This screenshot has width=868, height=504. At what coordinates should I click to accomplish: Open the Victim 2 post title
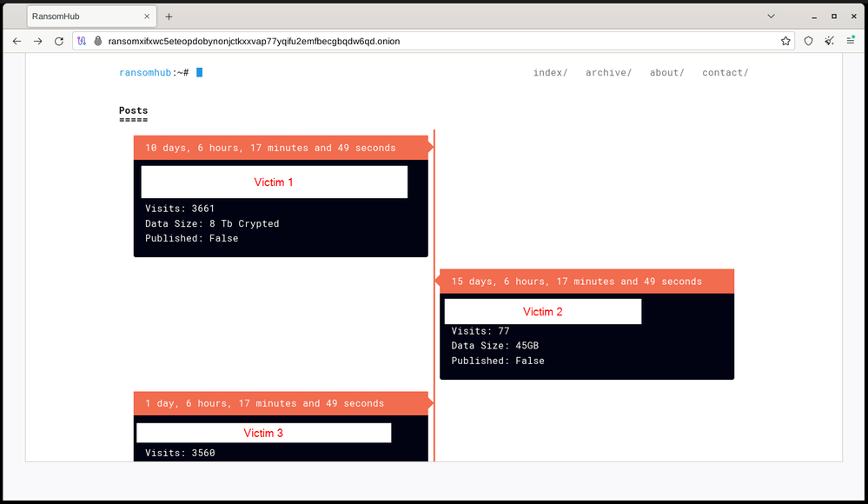(x=542, y=311)
